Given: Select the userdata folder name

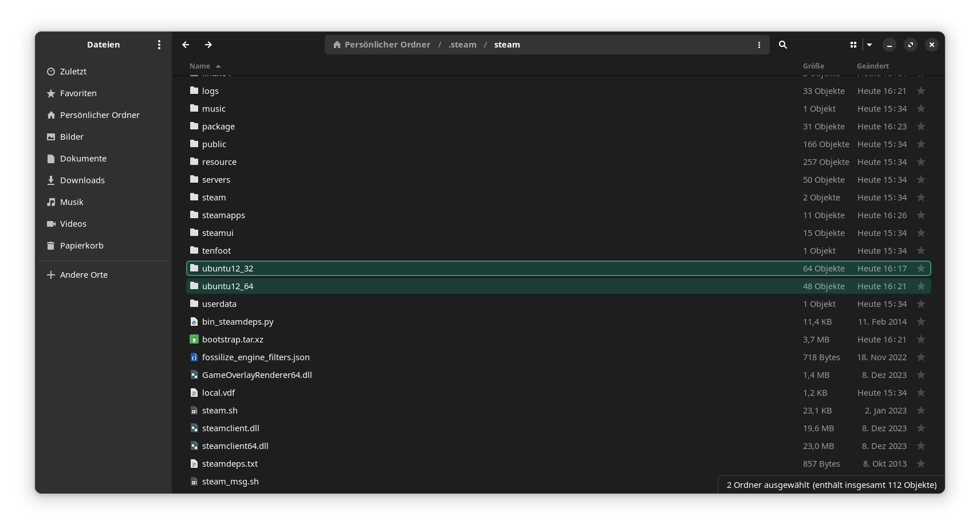Looking at the screenshot, I should coord(219,304).
